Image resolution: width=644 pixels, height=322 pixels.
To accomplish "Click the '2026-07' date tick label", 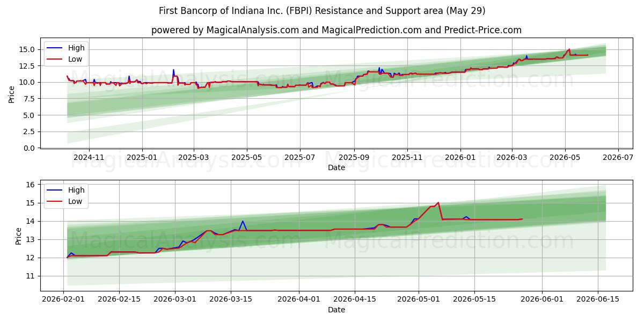I will point(618,158).
